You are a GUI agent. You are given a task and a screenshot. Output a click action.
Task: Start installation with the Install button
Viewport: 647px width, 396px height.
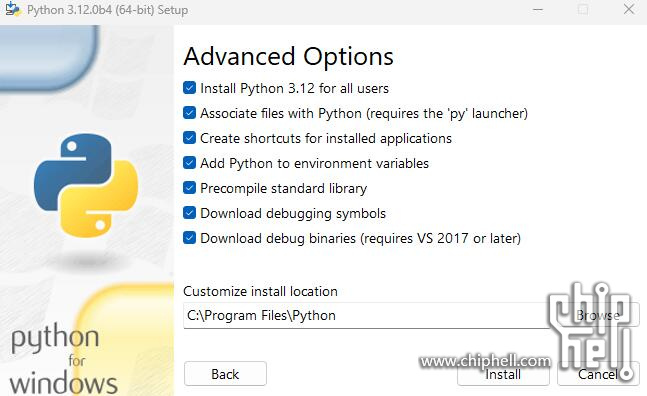click(x=503, y=374)
